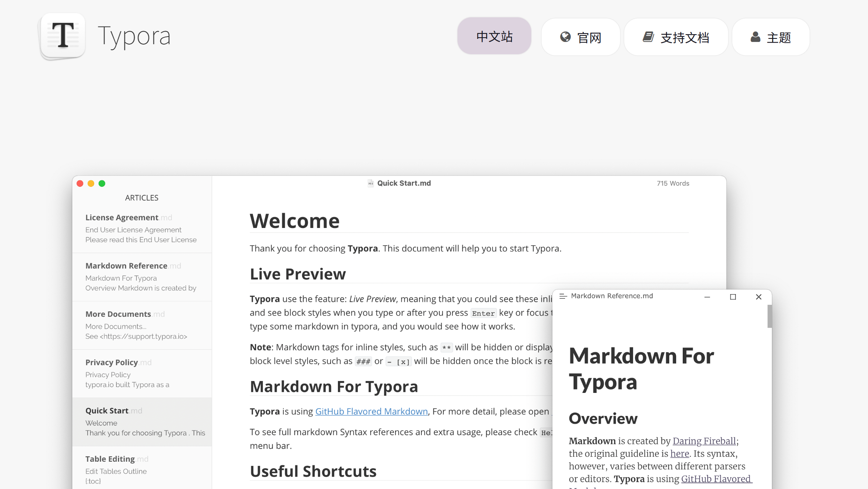Image resolution: width=868 pixels, height=489 pixels.
Task: Follow the 'here' link in Markdown Reference window
Action: pyautogui.click(x=680, y=454)
